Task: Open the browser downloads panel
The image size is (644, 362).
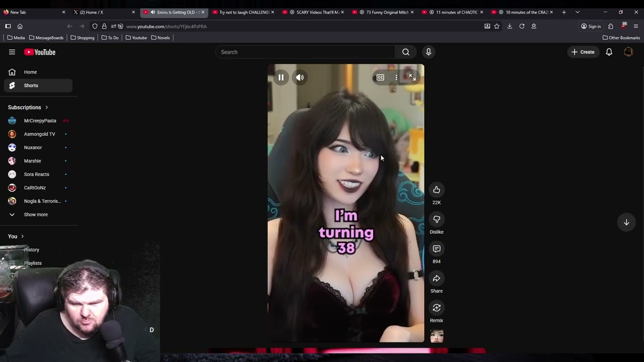Action: 510,26
